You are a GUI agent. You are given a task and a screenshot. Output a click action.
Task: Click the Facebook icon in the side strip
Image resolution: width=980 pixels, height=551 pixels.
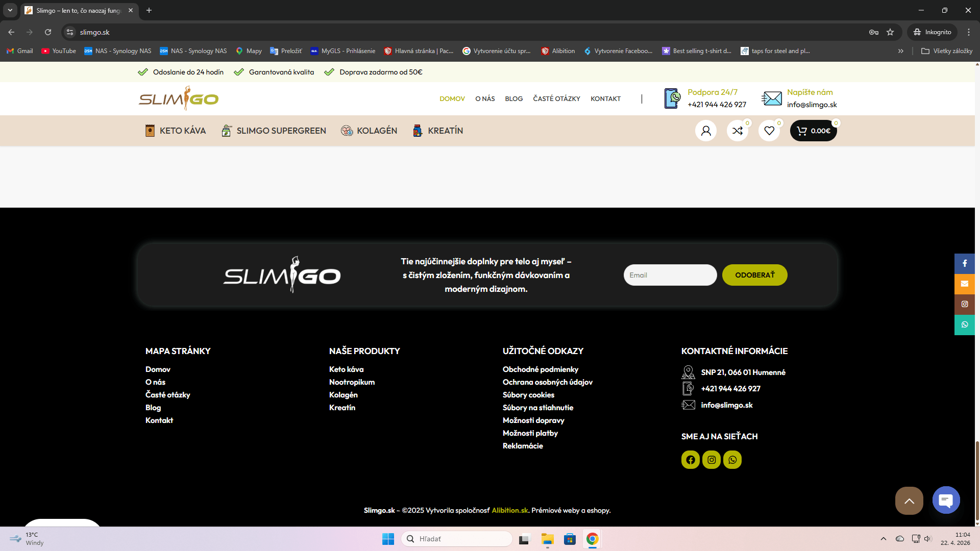(964, 263)
